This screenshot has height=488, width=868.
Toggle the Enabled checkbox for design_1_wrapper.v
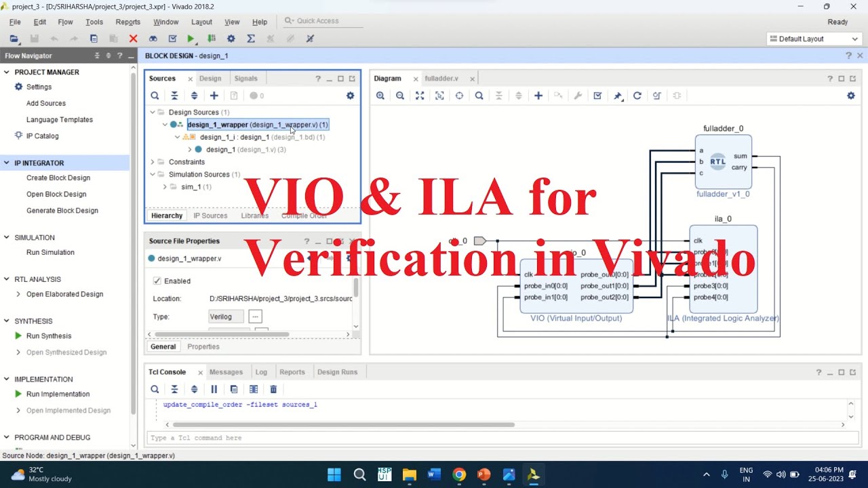click(157, 281)
